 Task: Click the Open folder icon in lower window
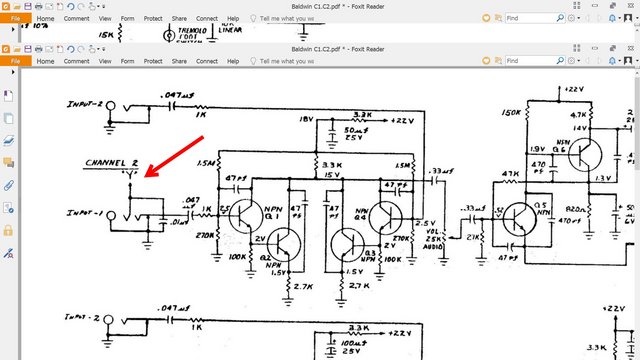pyautogui.click(x=17, y=49)
